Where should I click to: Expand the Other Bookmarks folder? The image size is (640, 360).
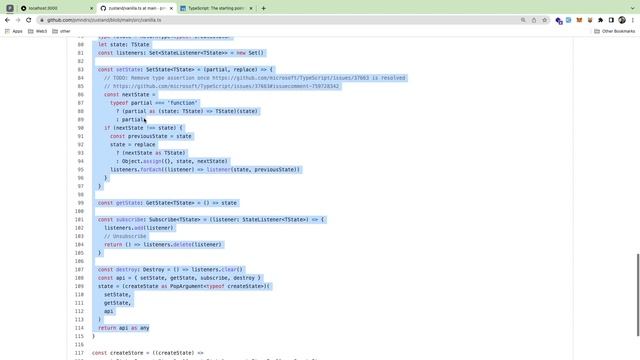pyautogui.click(x=615, y=31)
